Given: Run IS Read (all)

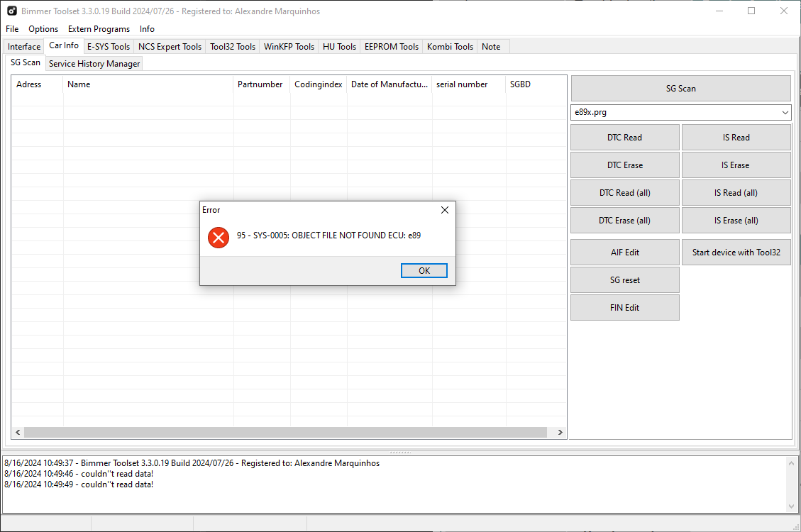Looking at the screenshot, I should click(x=736, y=192).
